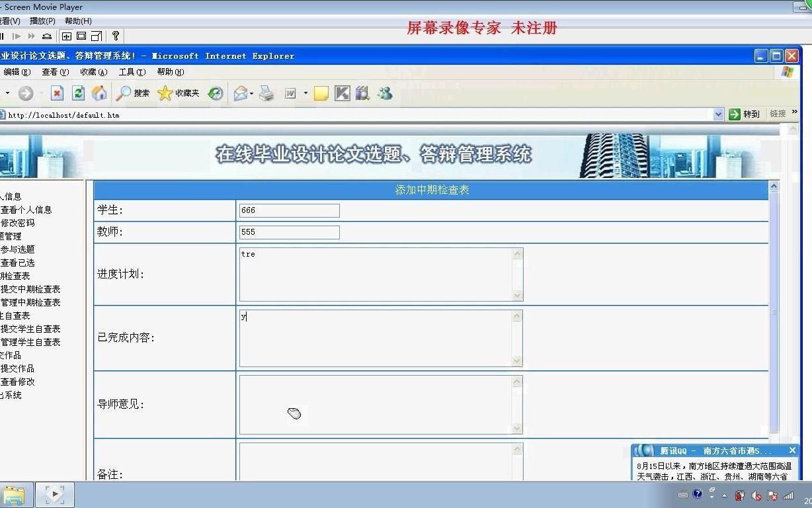Open the 工具 menu in IE
The height and width of the screenshot is (508, 812).
tap(131, 72)
